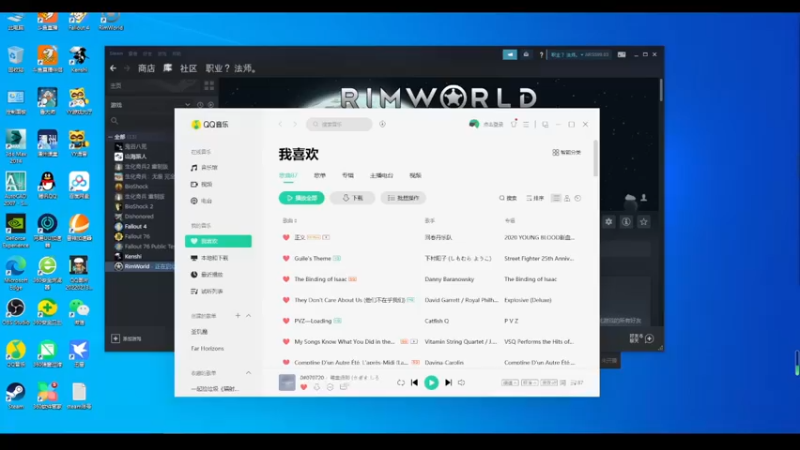Skip to previous track
The width and height of the screenshot is (800, 450).
coord(414,383)
